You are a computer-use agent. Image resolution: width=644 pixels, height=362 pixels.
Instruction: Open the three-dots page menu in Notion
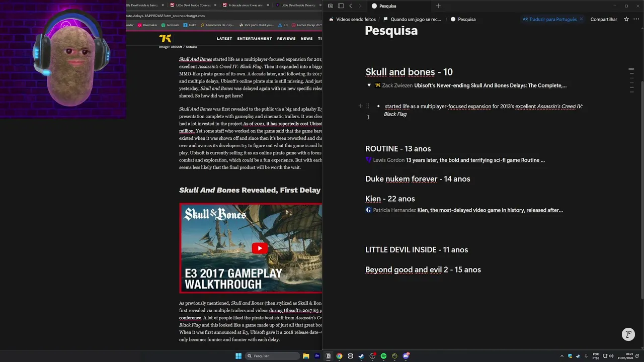pyautogui.click(x=636, y=19)
